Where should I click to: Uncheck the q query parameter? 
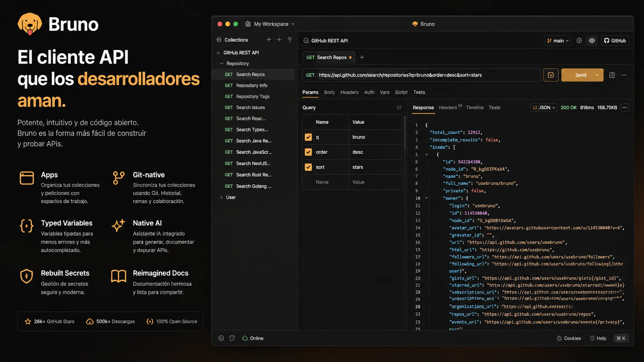point(308,137)
